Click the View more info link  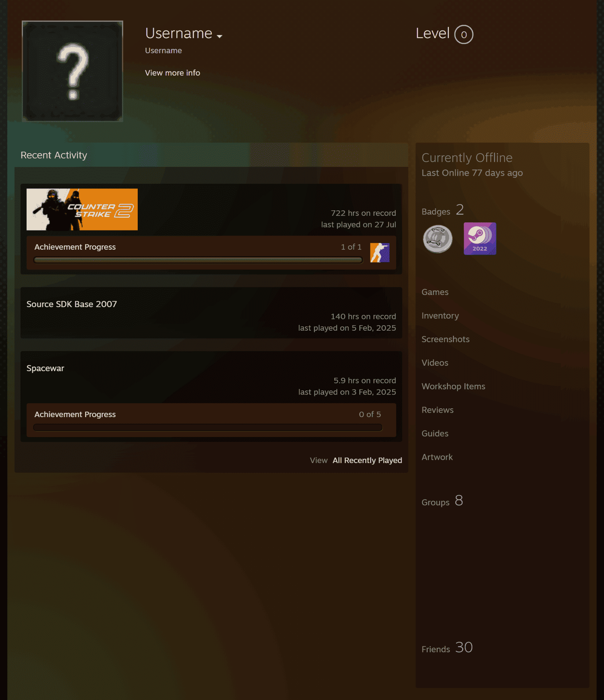coord(172,73)
